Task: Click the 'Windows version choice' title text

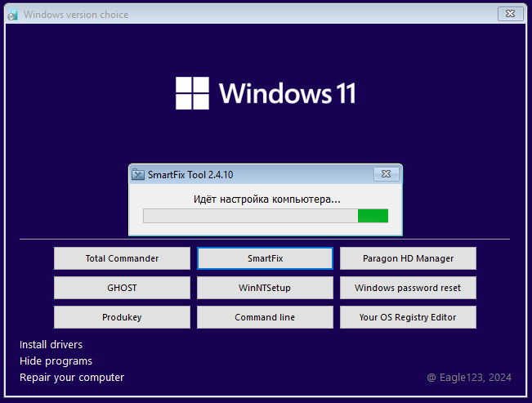Action: coord(76,15)
